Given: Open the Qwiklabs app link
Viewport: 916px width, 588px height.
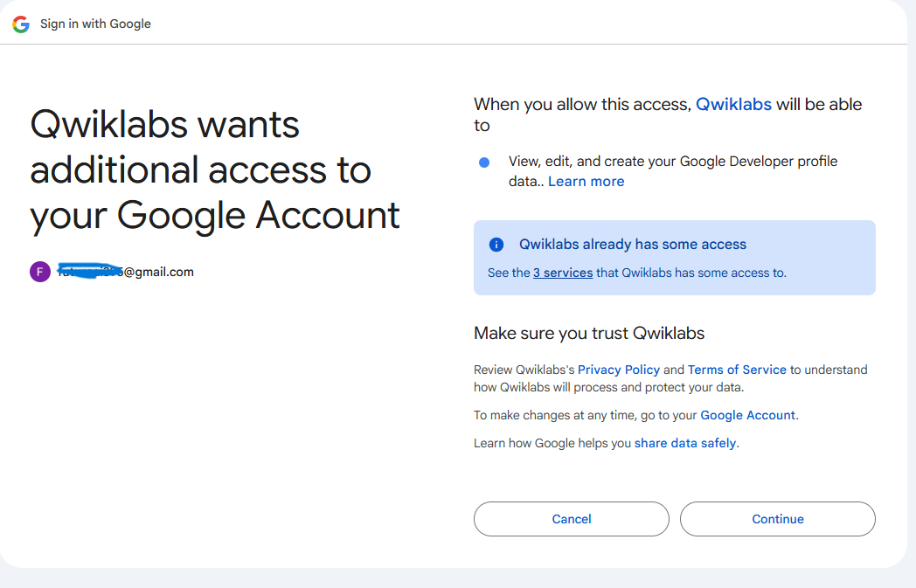Looking at the screenshot, I should (x=733, y=104).
